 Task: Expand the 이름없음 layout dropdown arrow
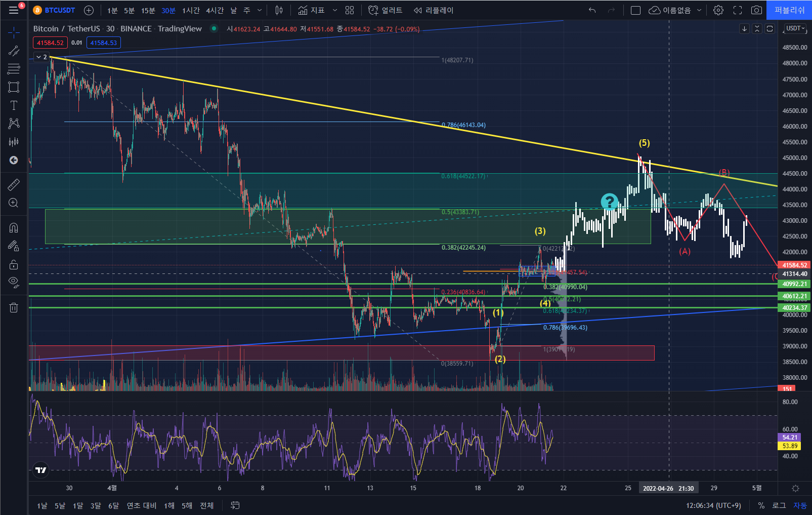pos(699,10)
